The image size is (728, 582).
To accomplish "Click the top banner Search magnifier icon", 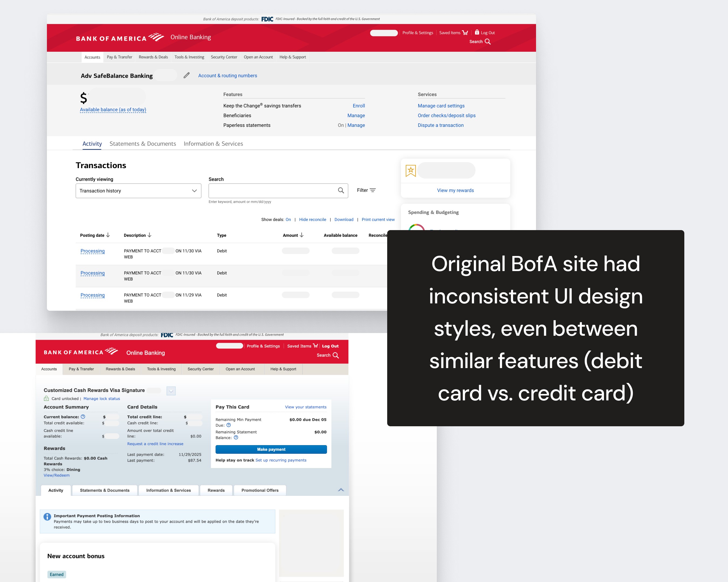I will point(487,41).
